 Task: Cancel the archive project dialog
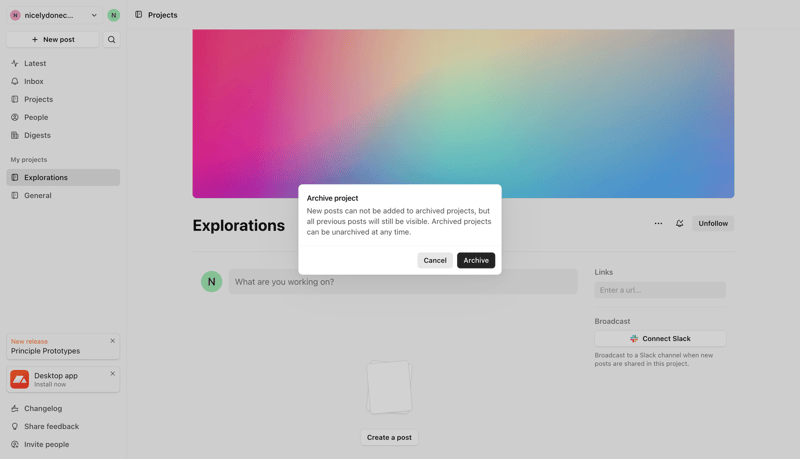pos(435,260)
